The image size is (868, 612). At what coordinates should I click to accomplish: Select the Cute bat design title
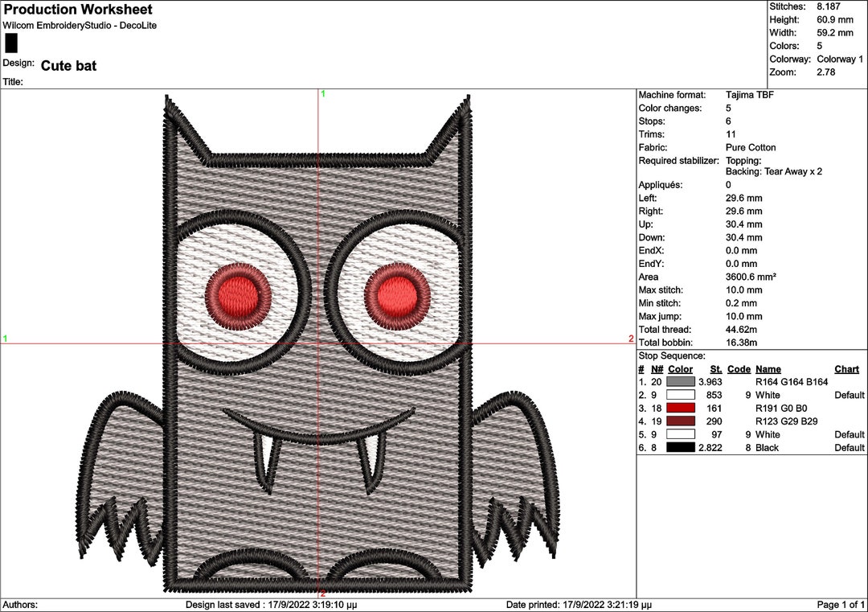[x=70, y=66]
